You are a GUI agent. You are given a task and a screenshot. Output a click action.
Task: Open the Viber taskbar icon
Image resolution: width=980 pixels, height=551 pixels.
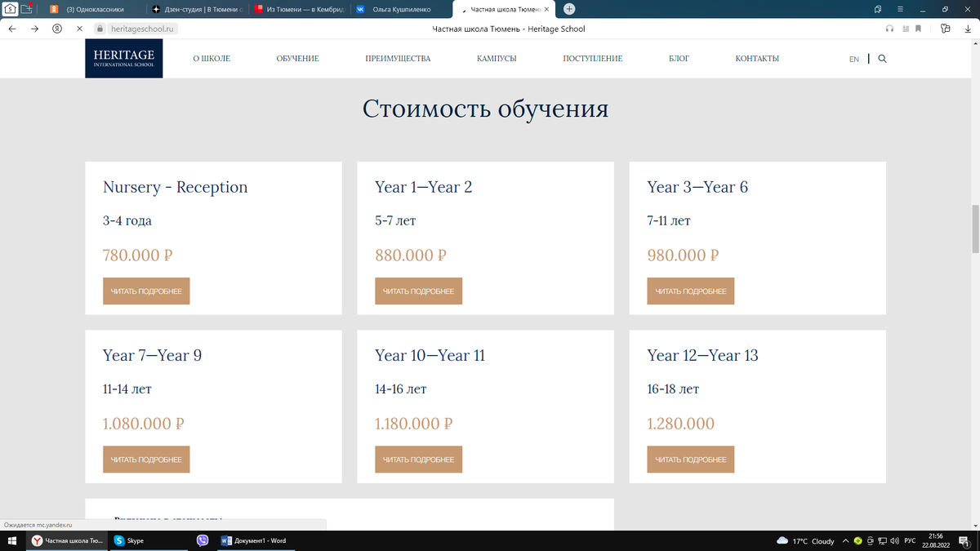[203, 540]
